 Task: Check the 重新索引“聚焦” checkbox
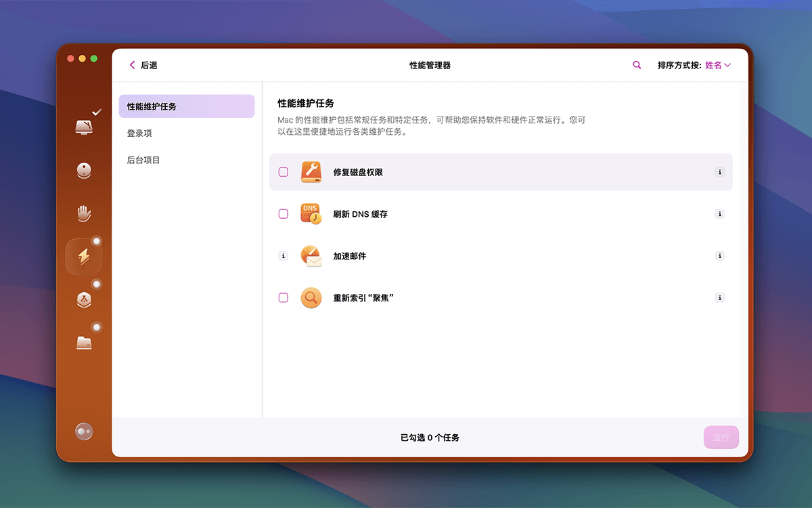pyautogui.click(x=284, y=298)
